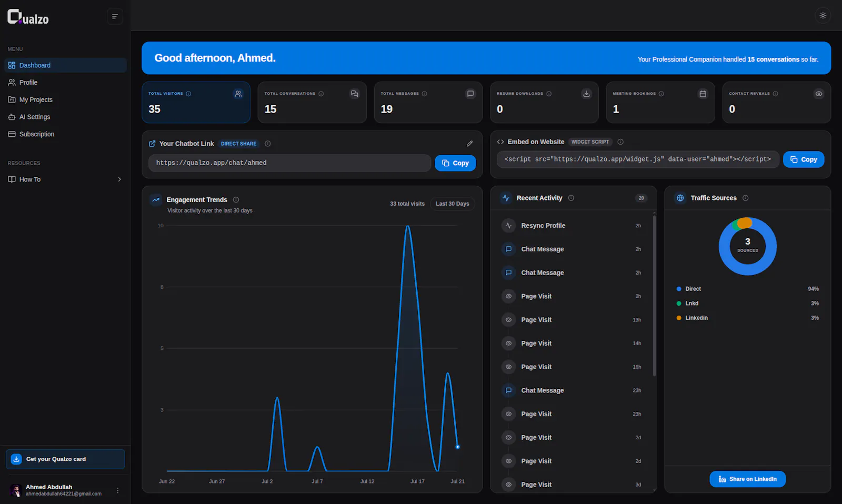Image resolution: width=842 pixels, height=504 pixels.
Task: Click the pencil icon to edit chatbot link
Action: pyautogui.click(x=469, y=144)
